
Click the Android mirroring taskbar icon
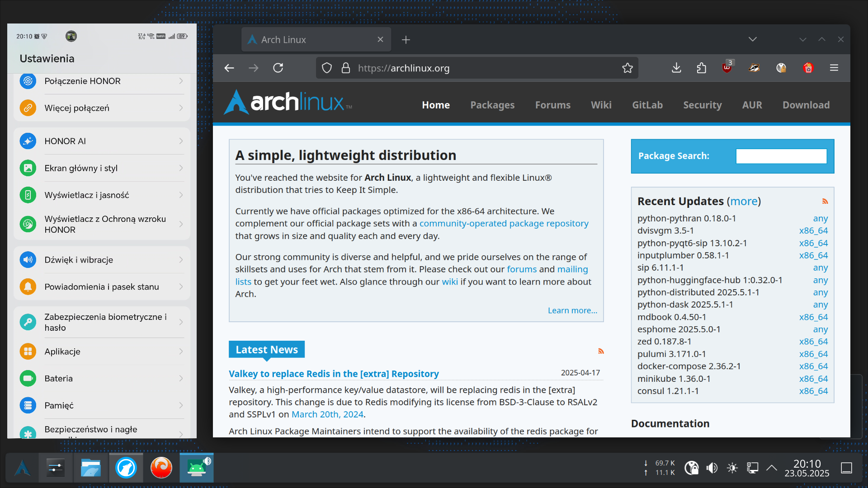click(197, 468)
